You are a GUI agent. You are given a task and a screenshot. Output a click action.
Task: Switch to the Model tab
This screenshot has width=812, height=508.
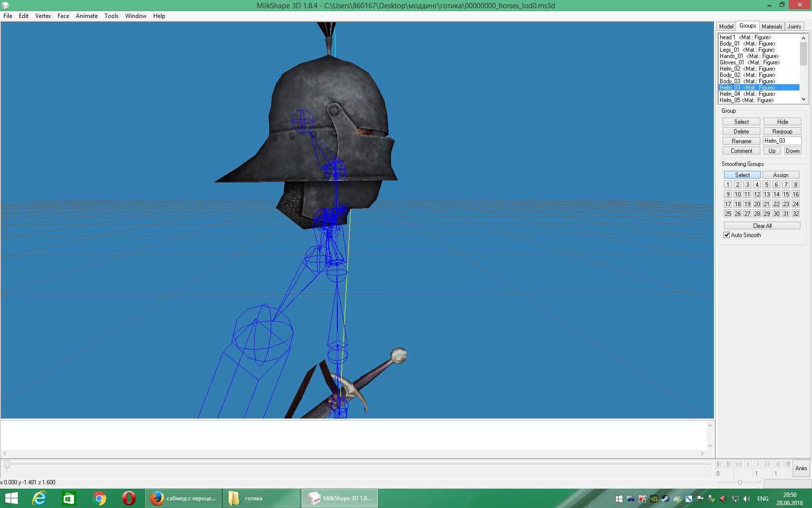[726, 27]
